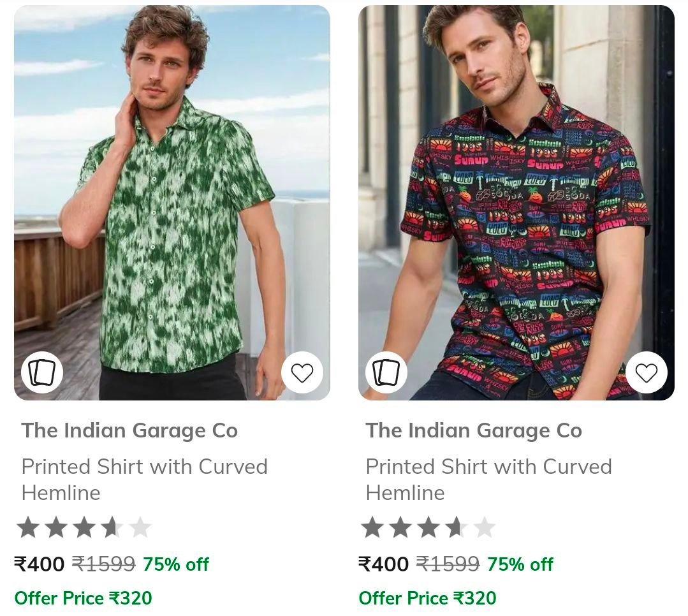Tap Offer Price ₹320 under neon shirt
The width and height of the screenshot is (688, 616).
coord(428,598)
